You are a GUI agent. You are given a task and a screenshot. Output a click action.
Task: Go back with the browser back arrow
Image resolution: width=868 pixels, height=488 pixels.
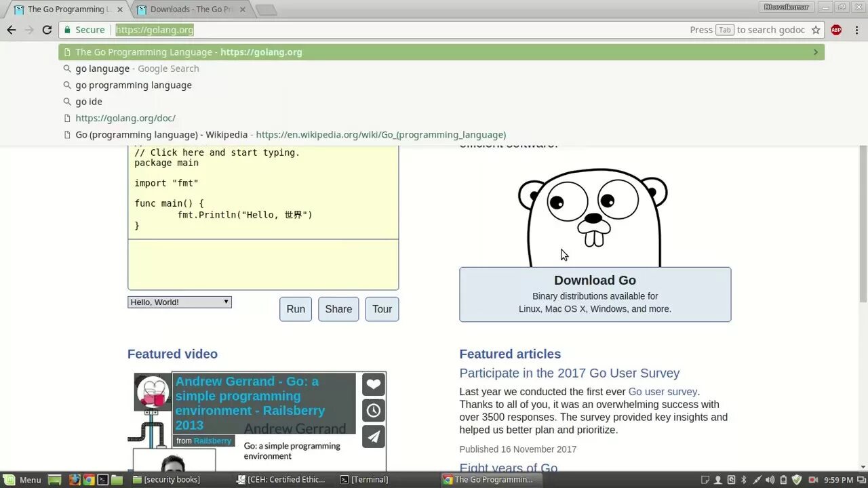[12, 30]
